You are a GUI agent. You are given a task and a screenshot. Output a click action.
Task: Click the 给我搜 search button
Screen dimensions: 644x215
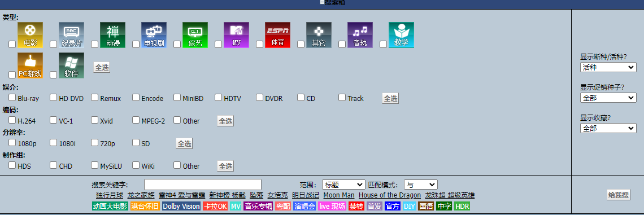pyautogui.click(x=619, y=195)
